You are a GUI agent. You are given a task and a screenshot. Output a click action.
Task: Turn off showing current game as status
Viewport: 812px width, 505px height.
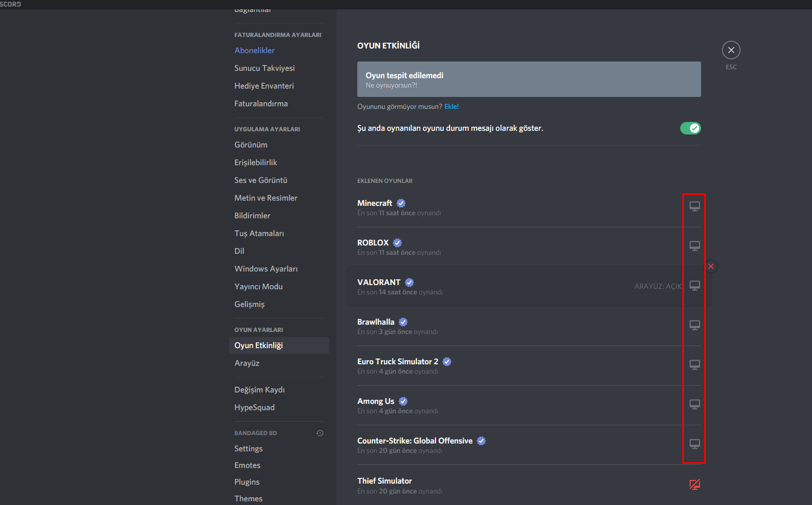pyautogui.click(x=690, y=128)
